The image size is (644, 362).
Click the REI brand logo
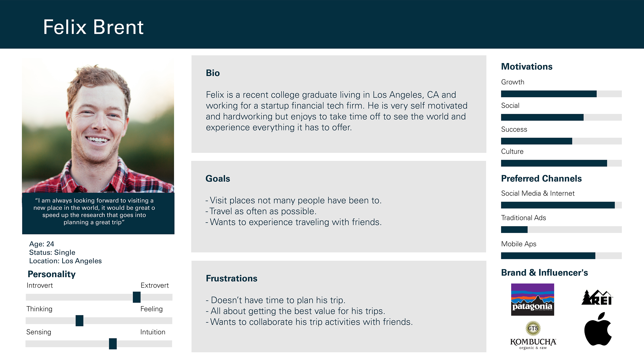597,297
